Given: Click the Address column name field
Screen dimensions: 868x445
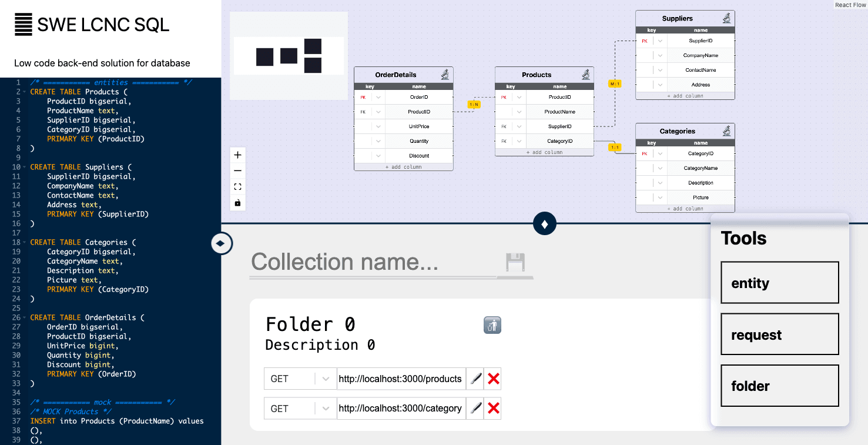Looking at the screenshot, I should [701, 85].
